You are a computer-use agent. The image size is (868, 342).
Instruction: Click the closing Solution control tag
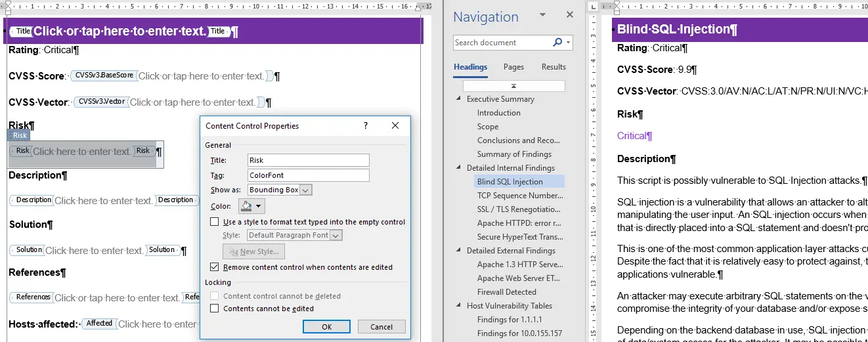tap(162, 250)
